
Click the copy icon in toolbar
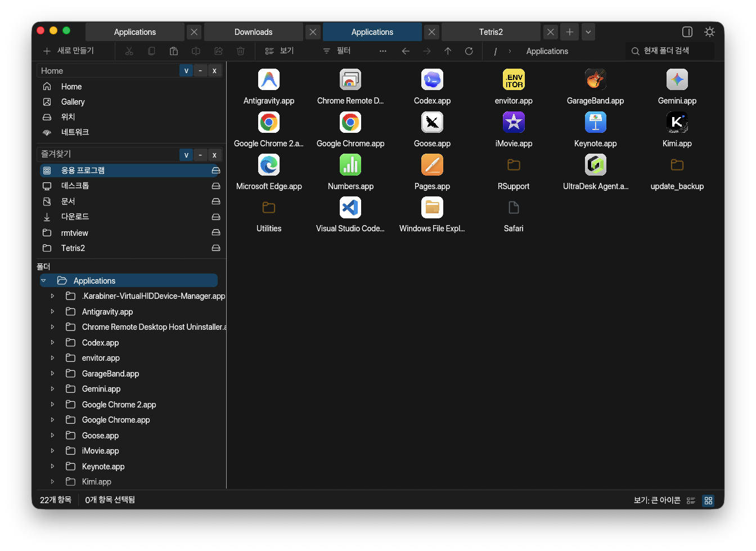151,51
